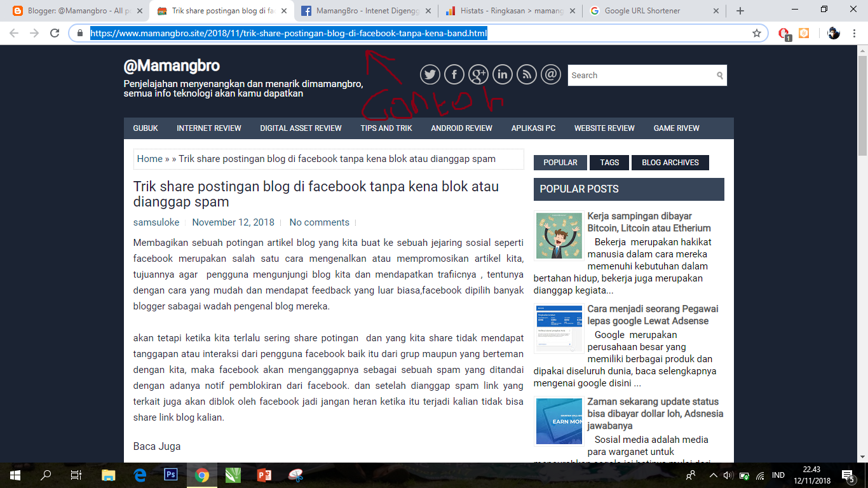The image size is (868, 488).
Task: Open the RSS feed icon in header
Action: [x=527, y=75]
